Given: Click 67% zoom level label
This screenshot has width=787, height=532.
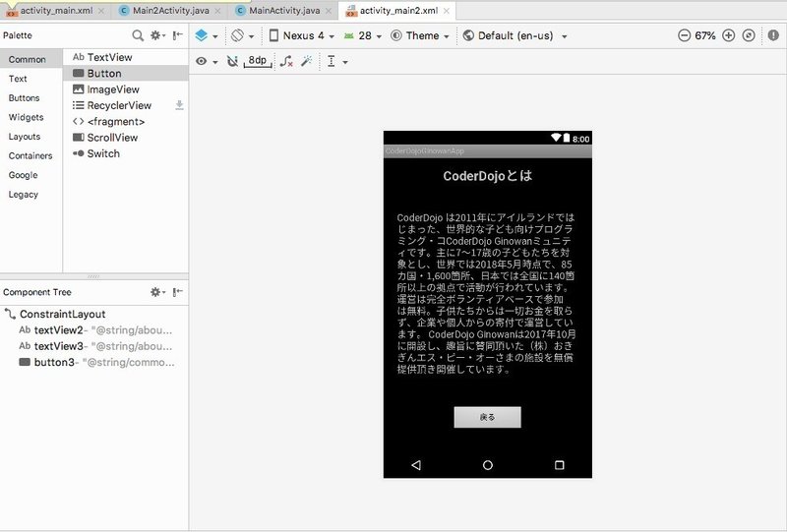Looking at the screenshot, I should (705, 35).
